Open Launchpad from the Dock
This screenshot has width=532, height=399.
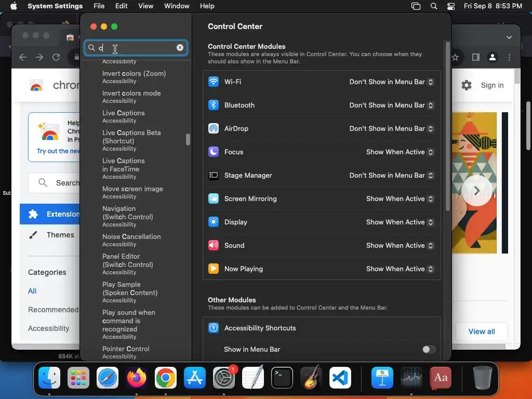[x=78, y=378]
